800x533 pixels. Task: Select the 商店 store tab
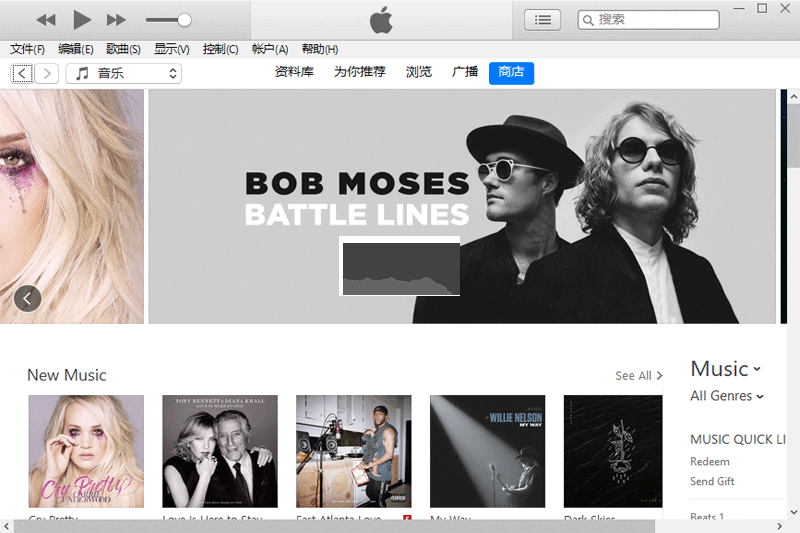pyautogui.click(x=511, y=73)
